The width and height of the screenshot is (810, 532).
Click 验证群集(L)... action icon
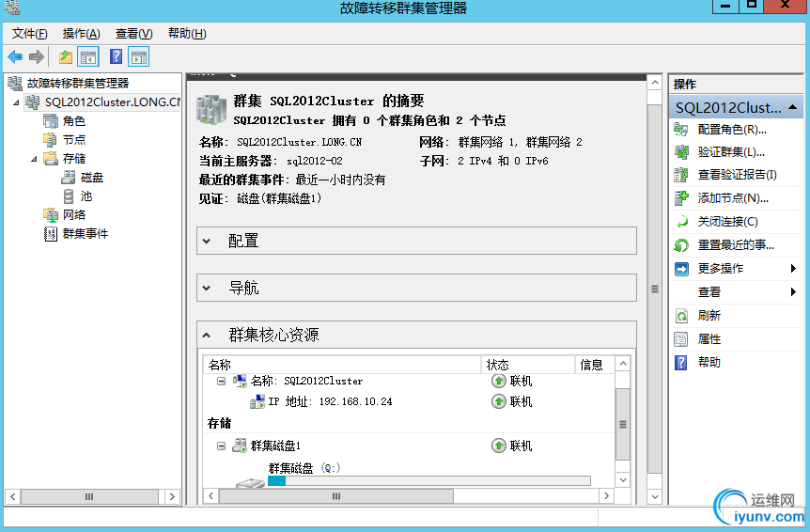[681, 152]
